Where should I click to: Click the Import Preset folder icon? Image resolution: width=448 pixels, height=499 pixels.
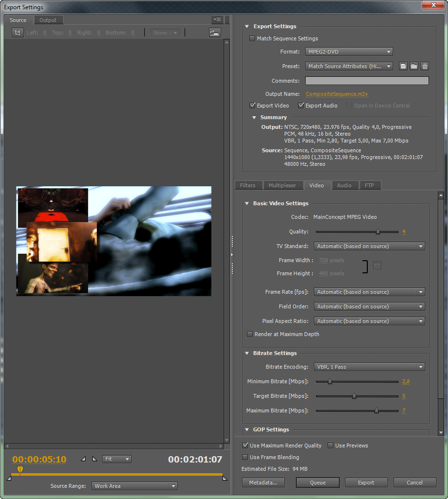click(x=414, y=66)
